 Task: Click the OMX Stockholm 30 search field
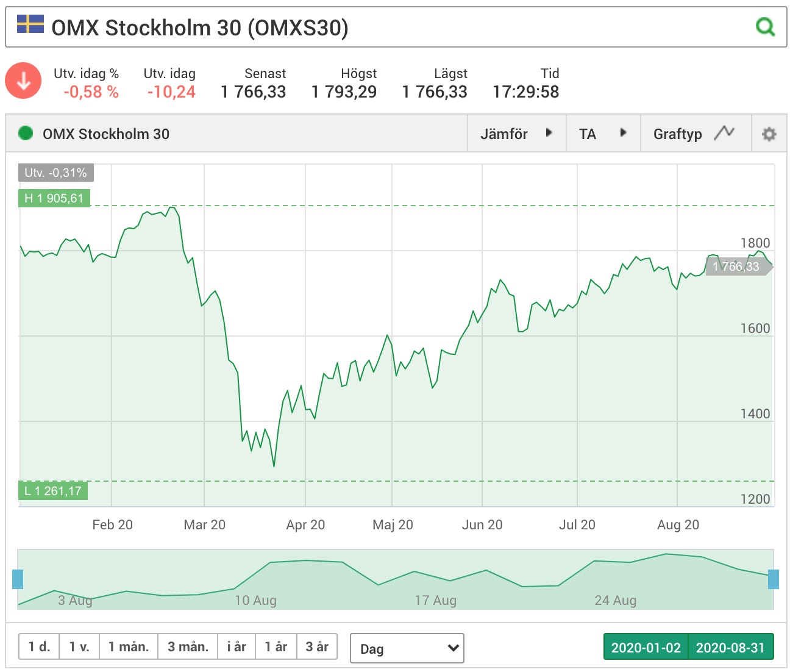(x=396, y=27)
